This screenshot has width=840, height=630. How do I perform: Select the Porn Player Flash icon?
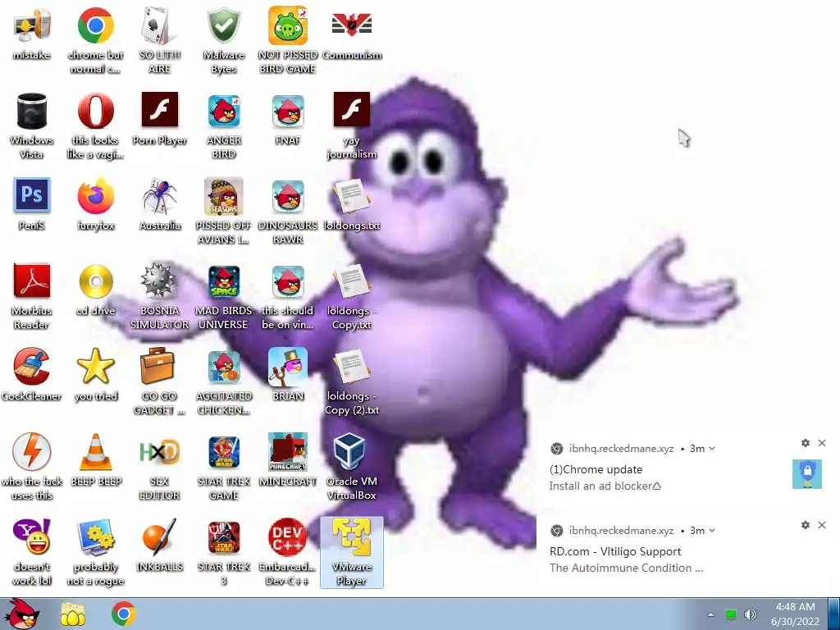[160, 119]
